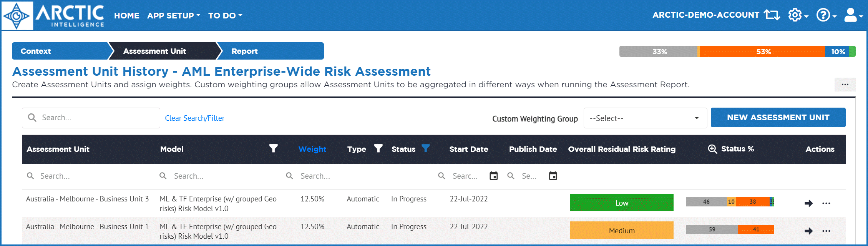Filter the Type column

(378, 148)
